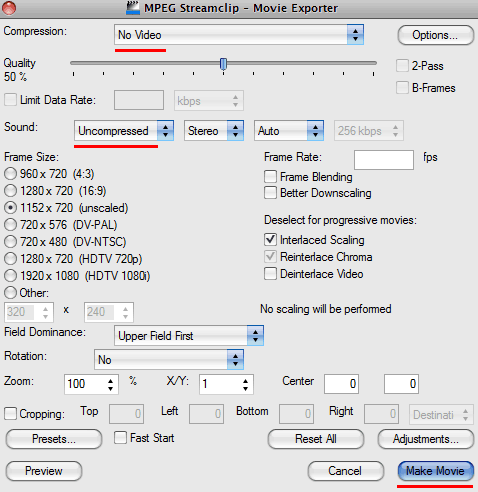Screen dimensions: 478x492
Task: Expand the Auto sample rate dropdown
Action: (x=289, y=131)
